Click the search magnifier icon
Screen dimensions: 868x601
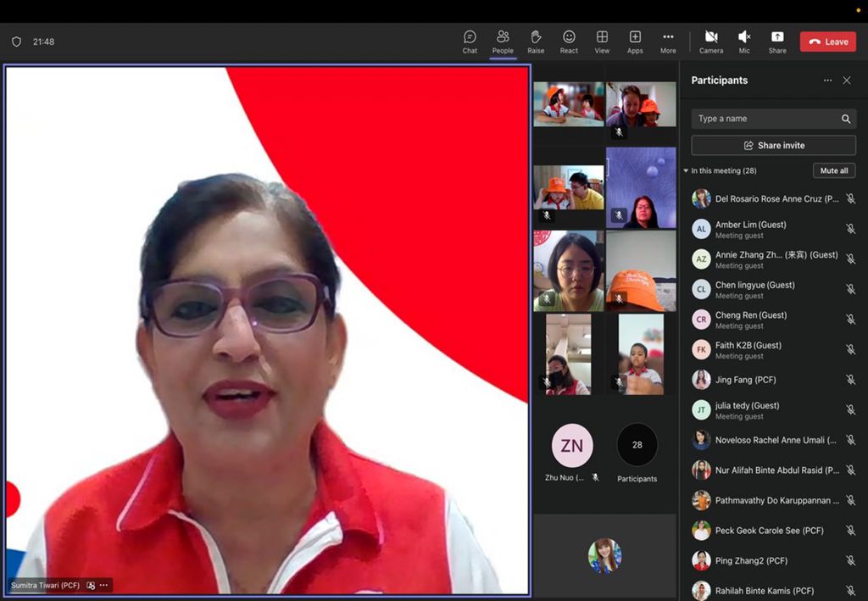pyautogui.click(x=846, y=119)
